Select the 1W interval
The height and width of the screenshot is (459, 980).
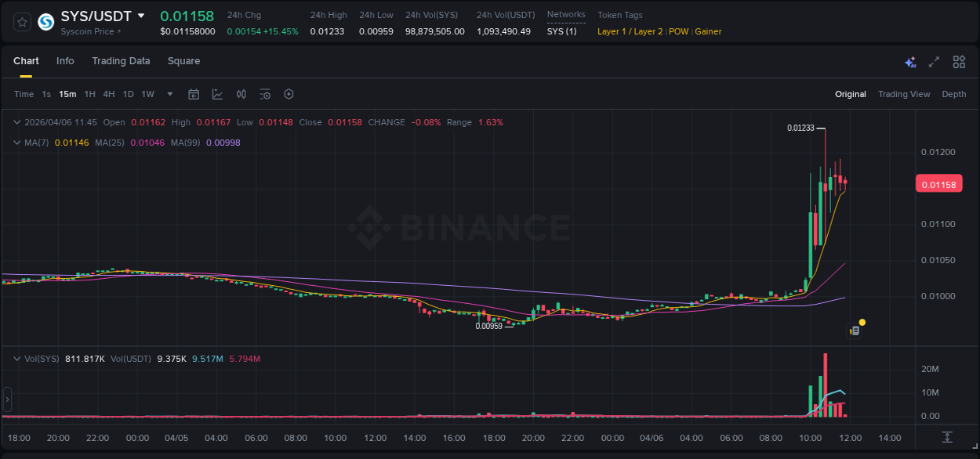(x=147, y=94)
